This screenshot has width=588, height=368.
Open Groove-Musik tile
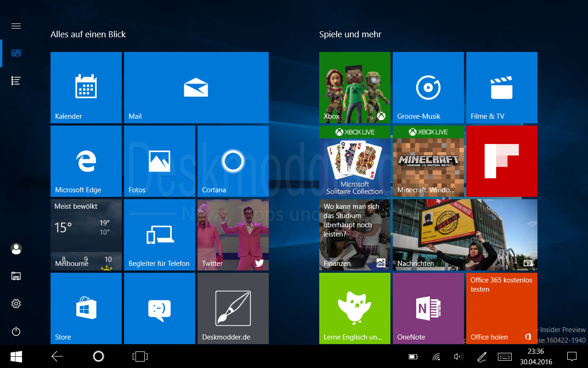click(428, 87)
